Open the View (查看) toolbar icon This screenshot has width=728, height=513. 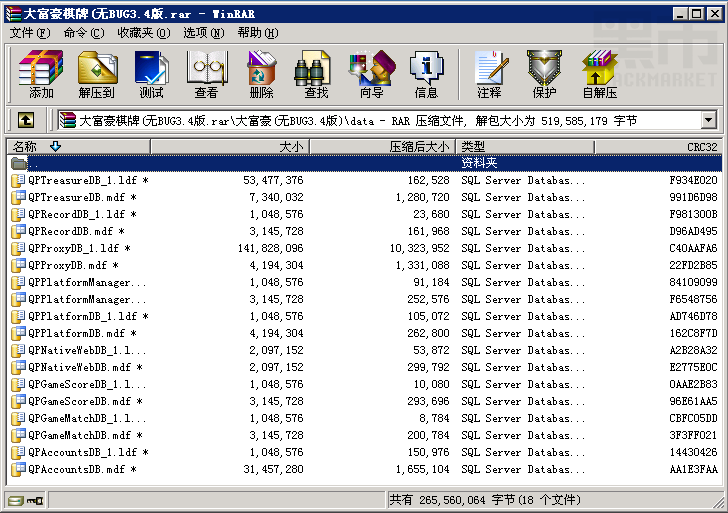tap(207, 74)
